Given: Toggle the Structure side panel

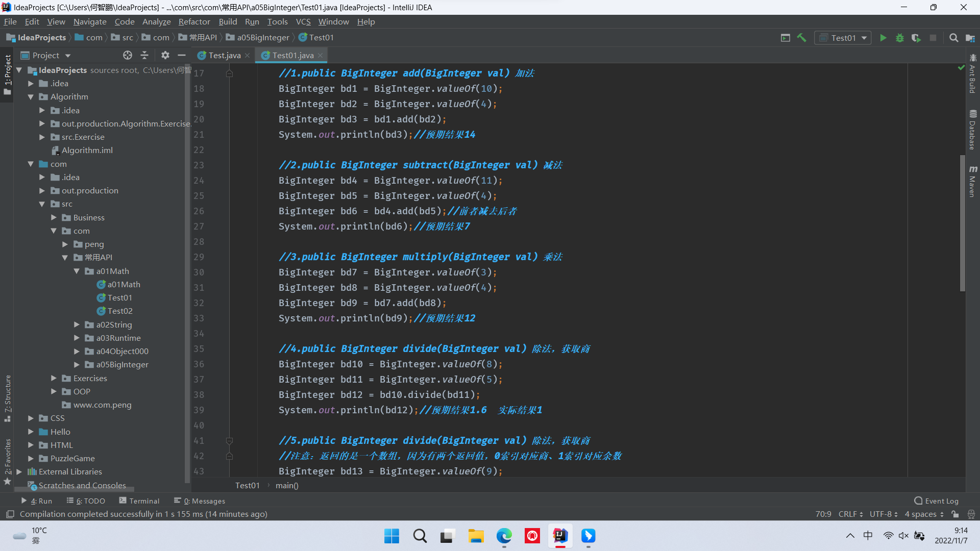Looking at the screenshot, I should [x=8, y=398].
